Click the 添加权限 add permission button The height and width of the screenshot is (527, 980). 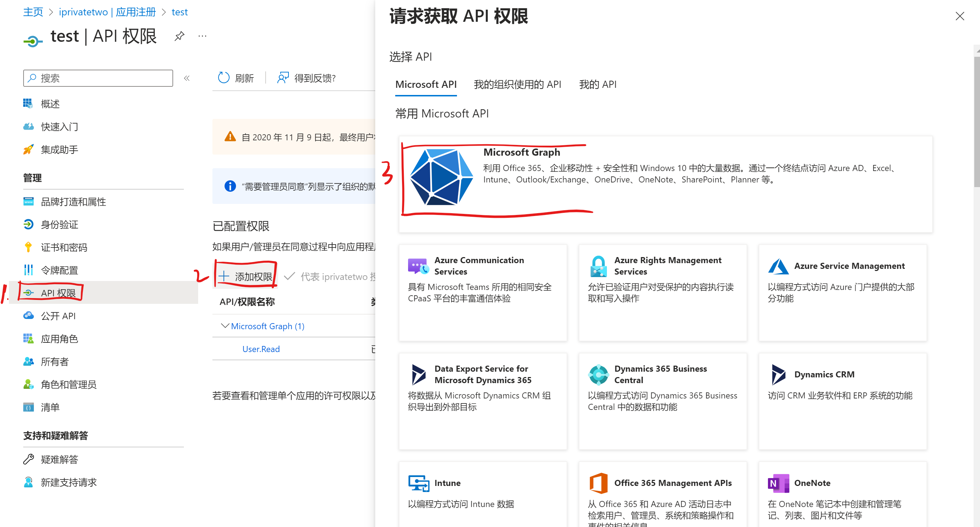pos(246,277)
